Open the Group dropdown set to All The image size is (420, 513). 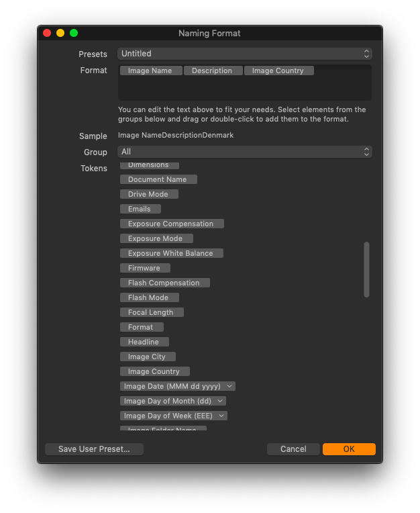(244, 152)
